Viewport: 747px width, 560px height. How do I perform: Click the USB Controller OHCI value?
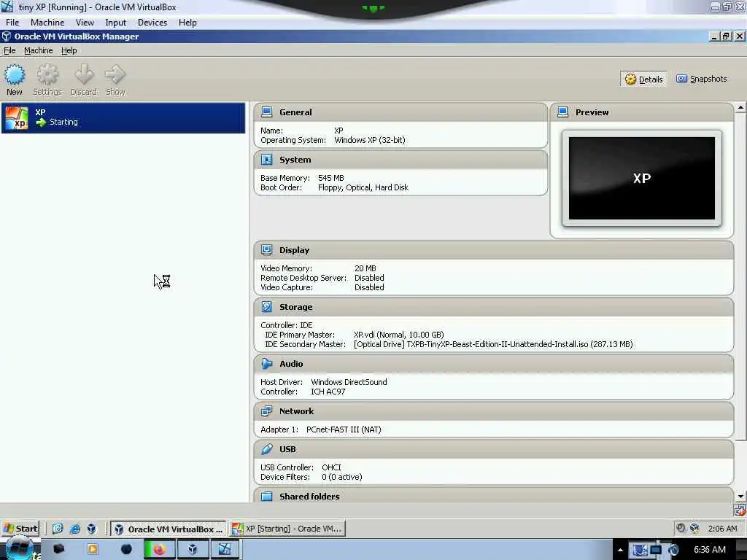(331, 467)
